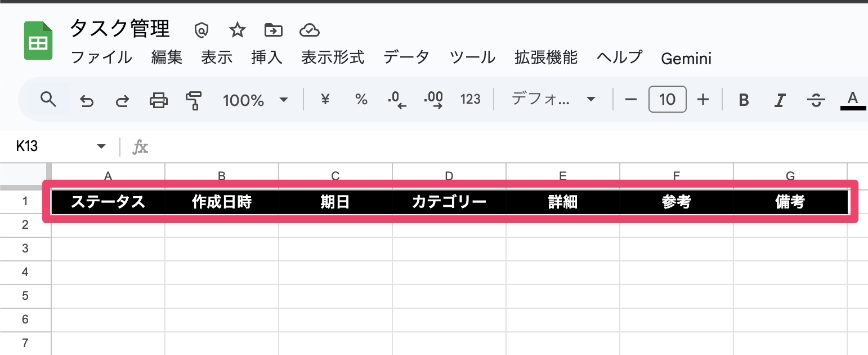
Task: Undo the last action
Action: click(86, 99)
